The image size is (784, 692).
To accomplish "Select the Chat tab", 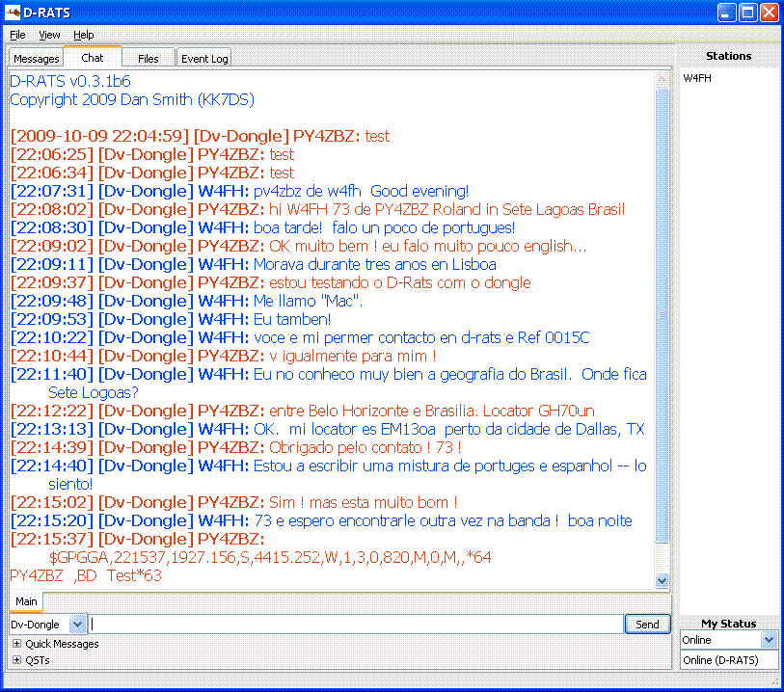I will [93, 58].
